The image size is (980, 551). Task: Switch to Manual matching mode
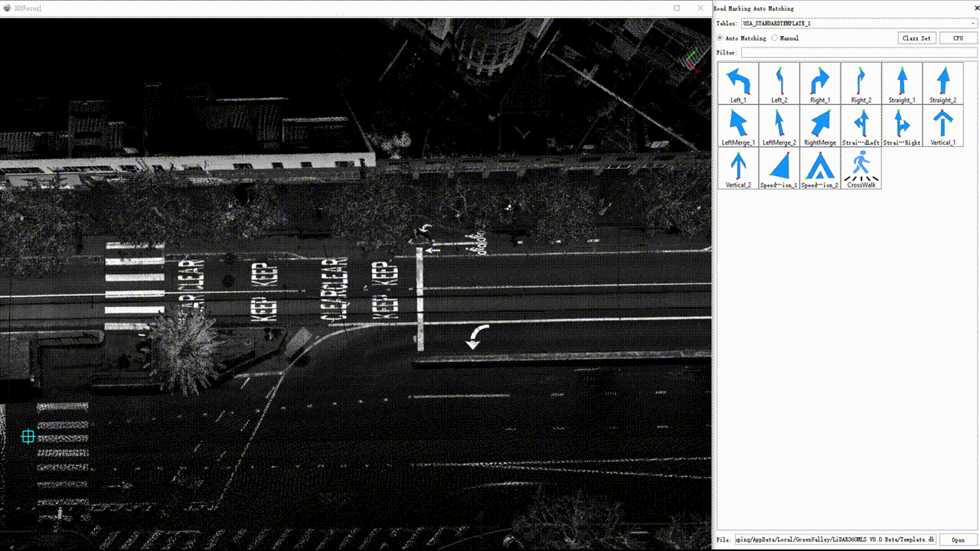pos(786,38)
